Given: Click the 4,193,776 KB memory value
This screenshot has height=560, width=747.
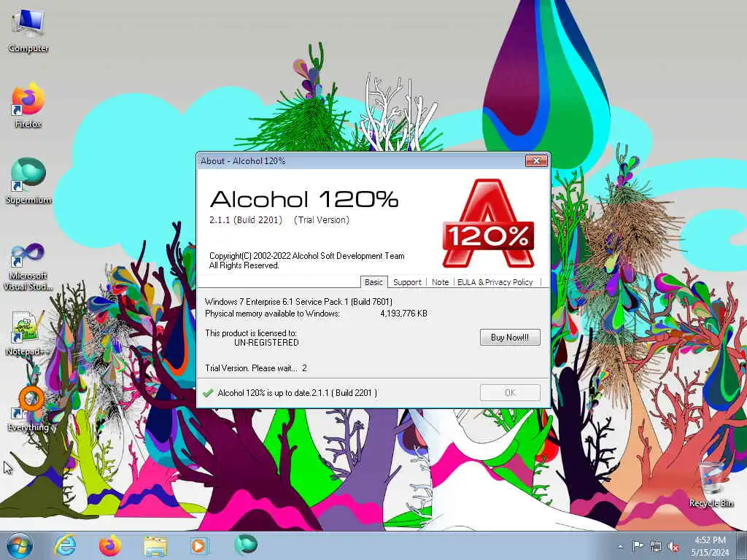Looking at the screenshot, I should [403, 314].
